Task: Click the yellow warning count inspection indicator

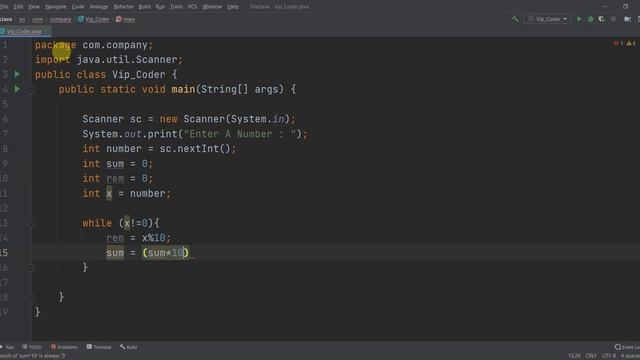Action: (x=631, y=43)
